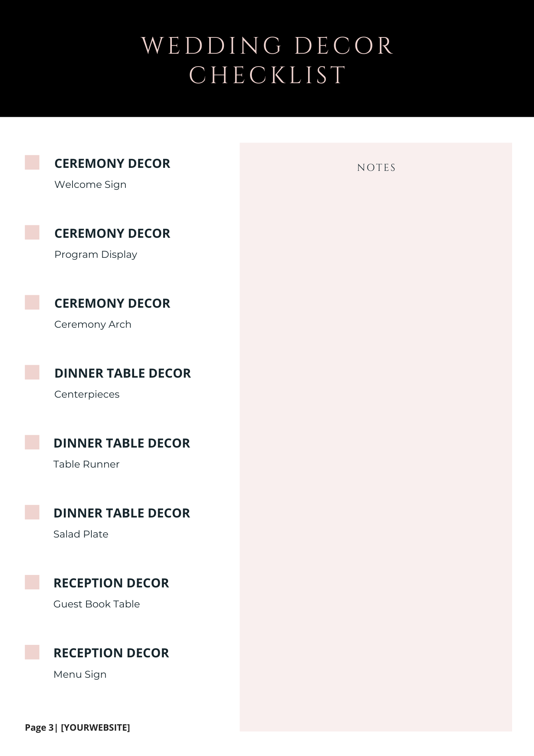This screenshot has height=756, width=534.
Task: Select the Centerpieces item text
Action: click(87, 395)
